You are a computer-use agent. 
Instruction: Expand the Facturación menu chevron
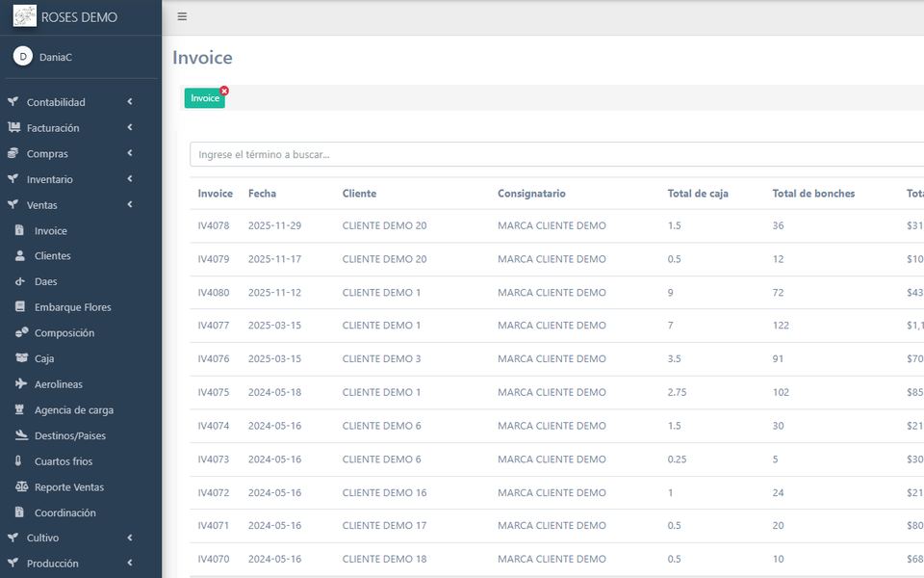pos(130,127)
